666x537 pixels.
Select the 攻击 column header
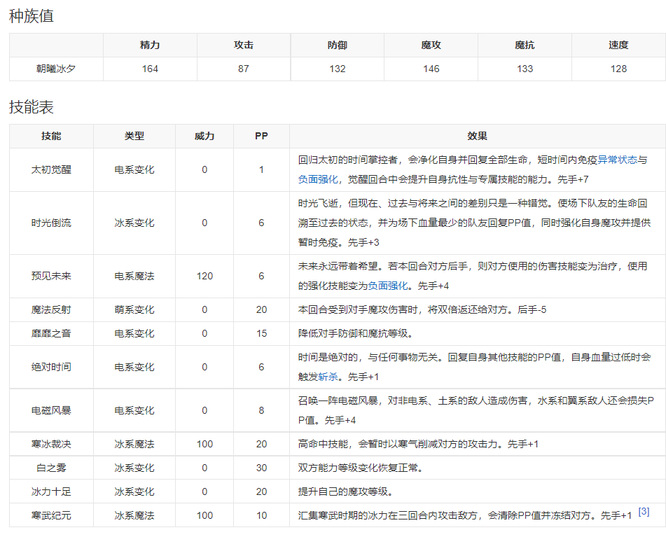point(243,45)
